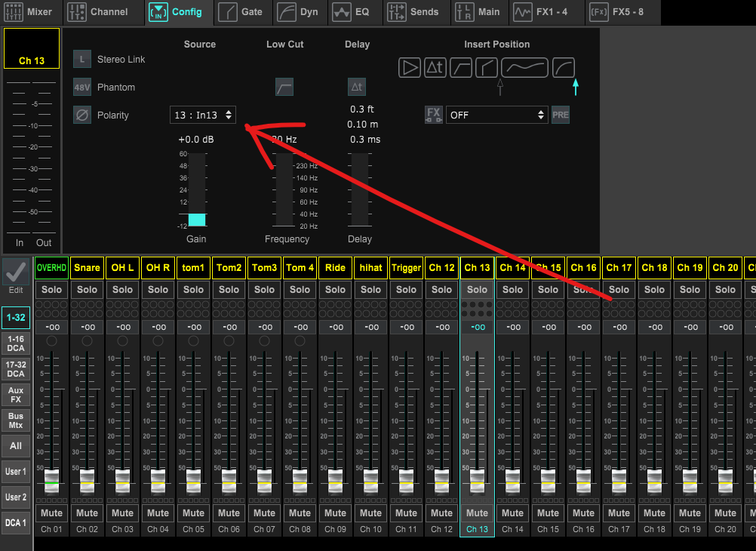This screenshot has height=551, width=756.
Task: Toggle the PRE insert button
Action: pos(561,115)
